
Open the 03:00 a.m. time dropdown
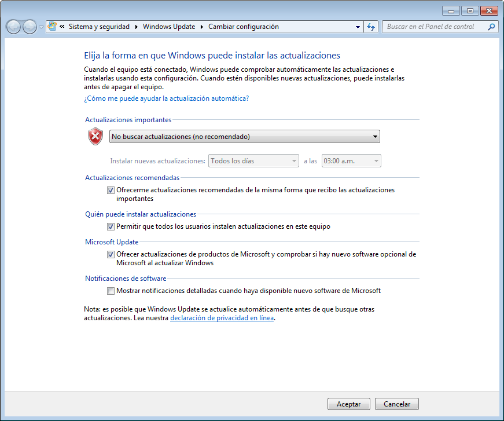tap(351, 161)
